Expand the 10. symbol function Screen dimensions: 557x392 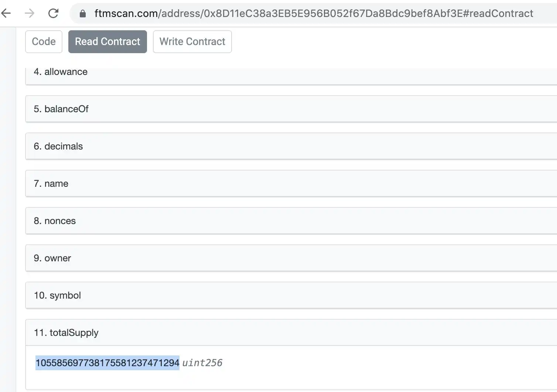tap(291, 295)
